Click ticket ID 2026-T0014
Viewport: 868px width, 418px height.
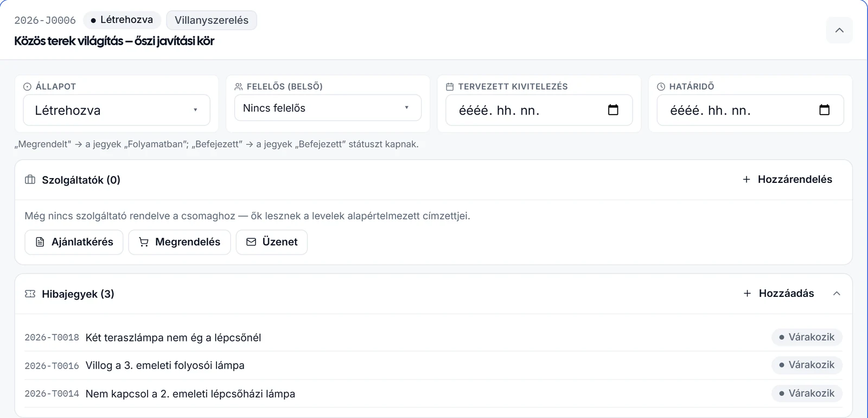pos(52,394)
